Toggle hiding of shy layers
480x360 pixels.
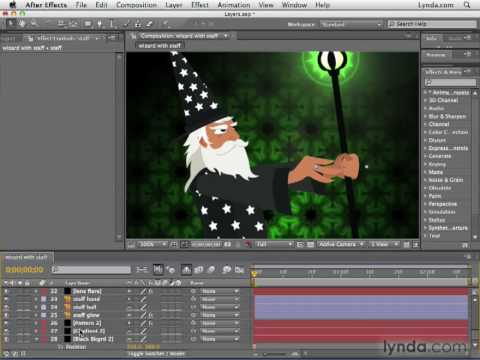(186, 269)
